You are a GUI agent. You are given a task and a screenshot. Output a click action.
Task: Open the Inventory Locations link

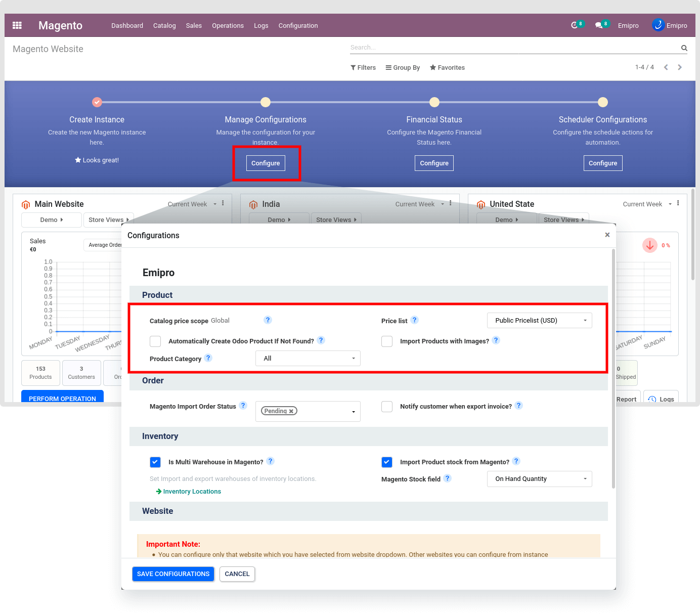189,492
